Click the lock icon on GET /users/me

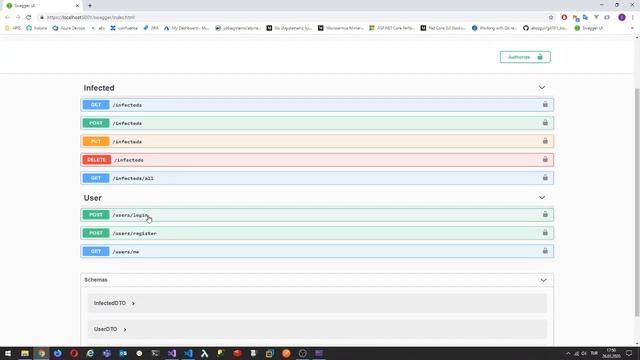click(x=545, y=251)
